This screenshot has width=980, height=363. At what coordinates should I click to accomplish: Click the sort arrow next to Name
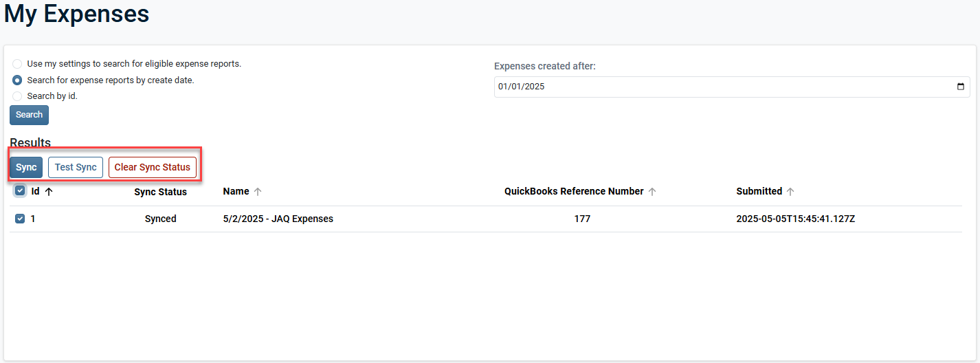[x=258, y=192]
